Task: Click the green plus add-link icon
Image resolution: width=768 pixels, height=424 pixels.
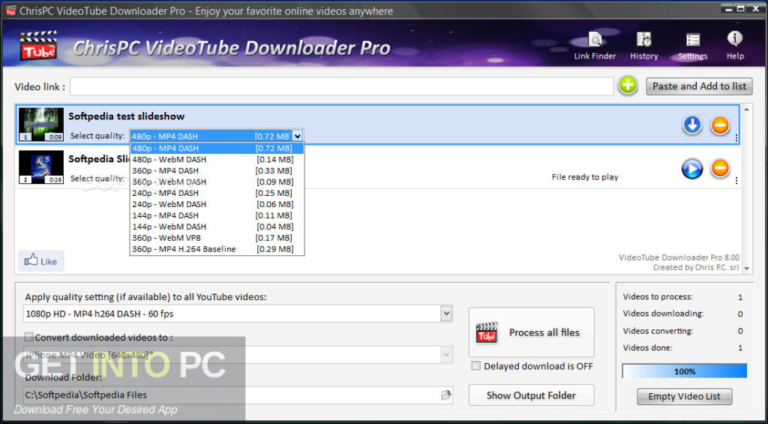Action: click(x=627, y=86)
